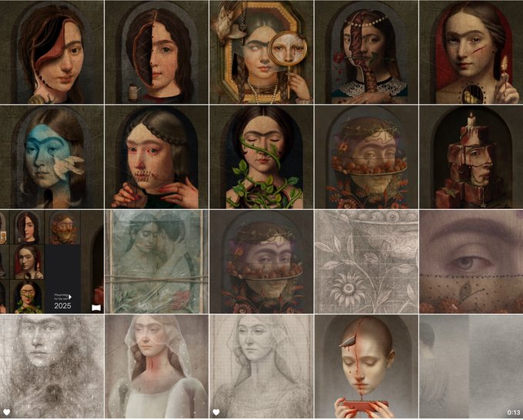The image size is (523, 420).
Task: Open portrait holding magnifying glass over eye
Action: point(261,52)
